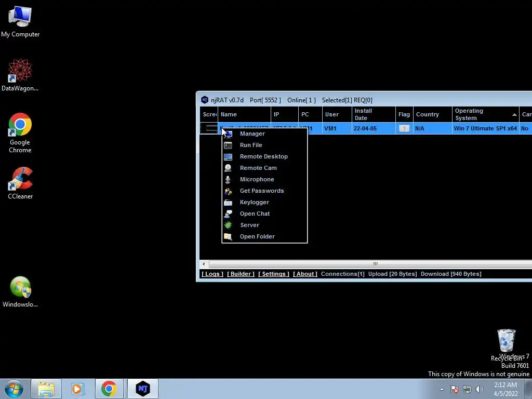Click the Operating System column header
532x399 pixels.
coord(486,114)
